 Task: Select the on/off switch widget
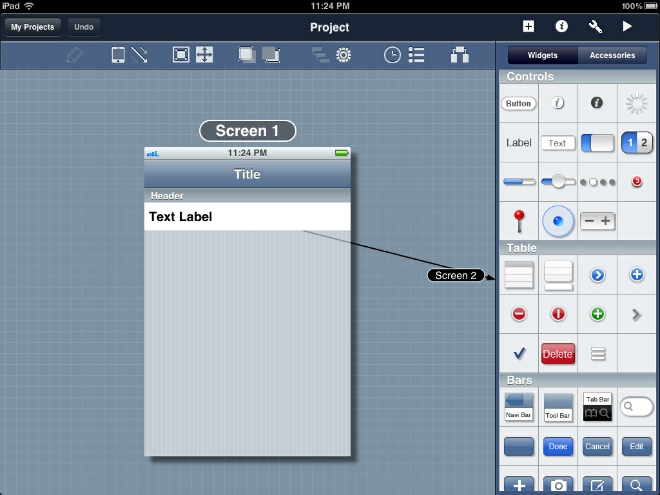(597, 143)
